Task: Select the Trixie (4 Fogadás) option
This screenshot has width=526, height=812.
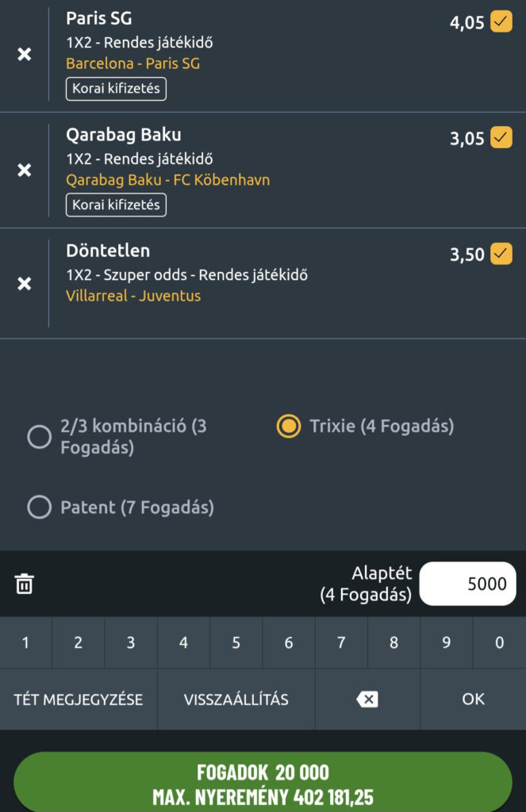Action: point(288,427)
